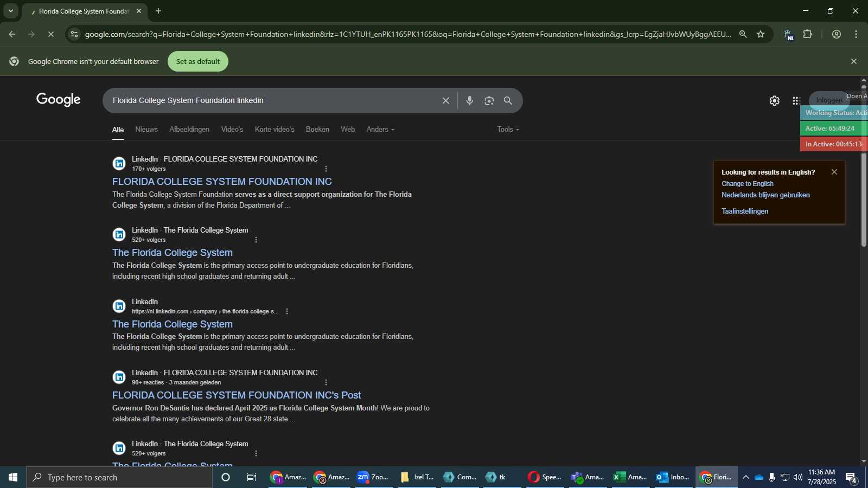Viewport: 868px width, 488px height.
Task: Open Outlook Inbox from taskbar
Action: tap(673, 477)
